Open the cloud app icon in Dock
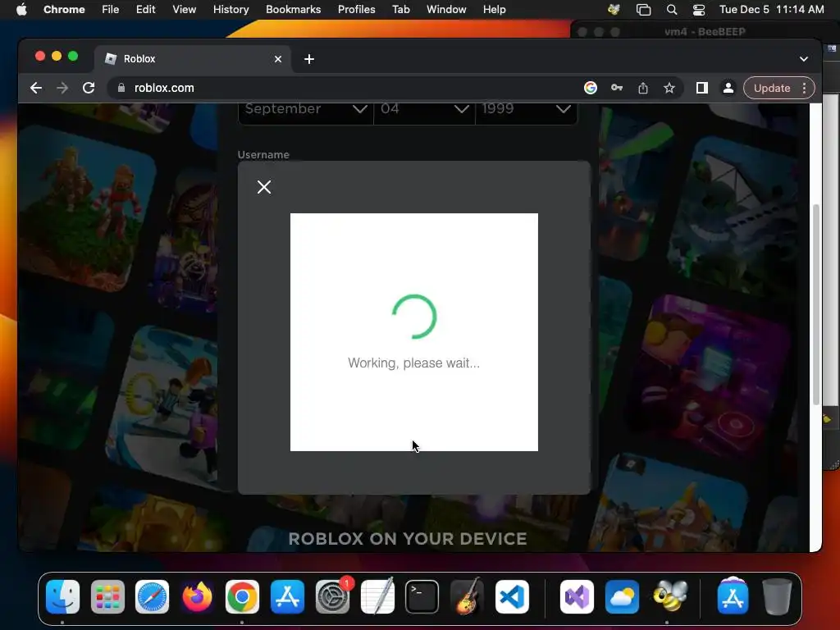840x630 pixels. point(622,596)
